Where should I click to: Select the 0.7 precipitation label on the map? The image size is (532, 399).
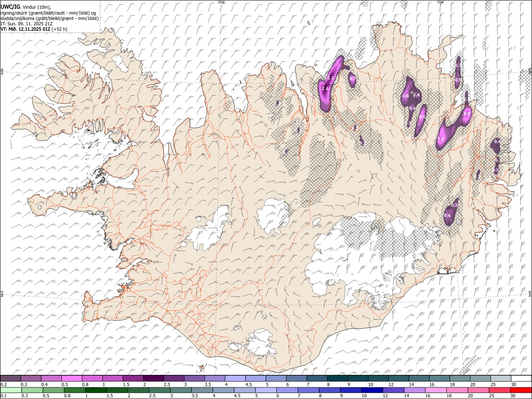point(352,78)
